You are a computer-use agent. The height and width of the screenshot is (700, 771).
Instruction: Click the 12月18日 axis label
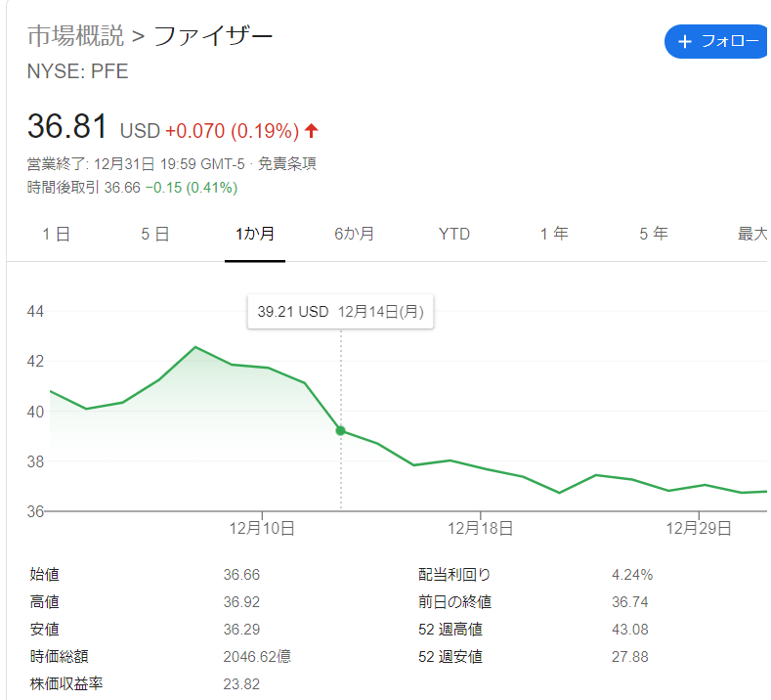click(x=480, y=529)
